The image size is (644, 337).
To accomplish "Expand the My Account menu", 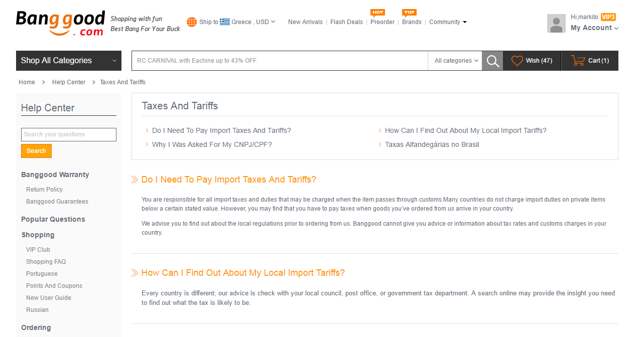I will [594, 28].
